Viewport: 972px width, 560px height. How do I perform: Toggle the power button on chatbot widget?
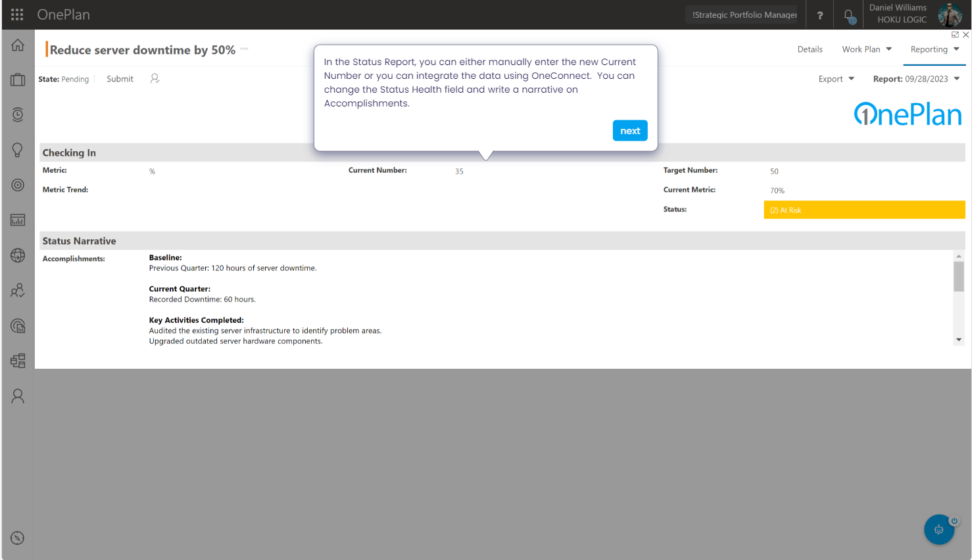pyautogui.click(x=954, y=521)
